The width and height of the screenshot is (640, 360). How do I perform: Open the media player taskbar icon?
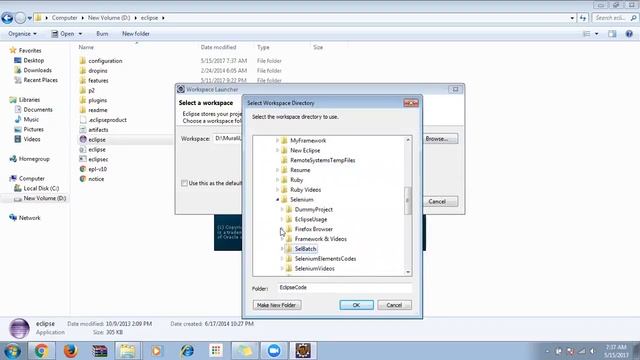[x=156, y=351]
